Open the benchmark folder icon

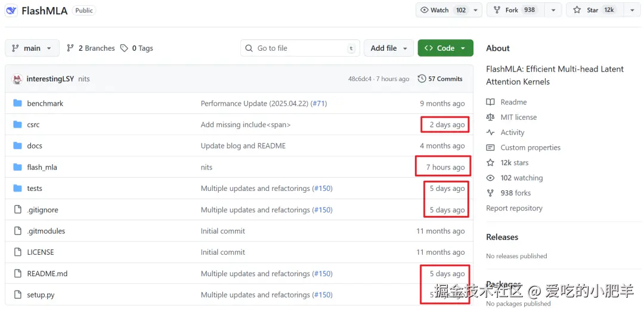pyautogui.click(x=17, y=103)
